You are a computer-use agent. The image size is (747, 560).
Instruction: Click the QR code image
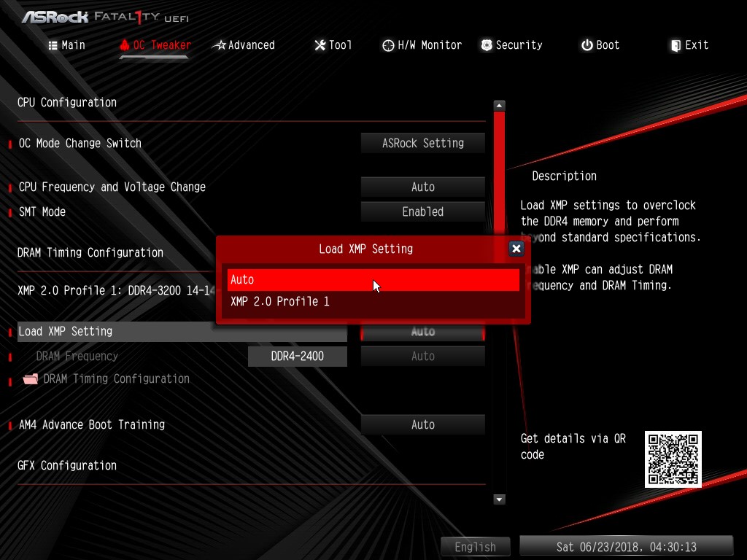[673, 459]
